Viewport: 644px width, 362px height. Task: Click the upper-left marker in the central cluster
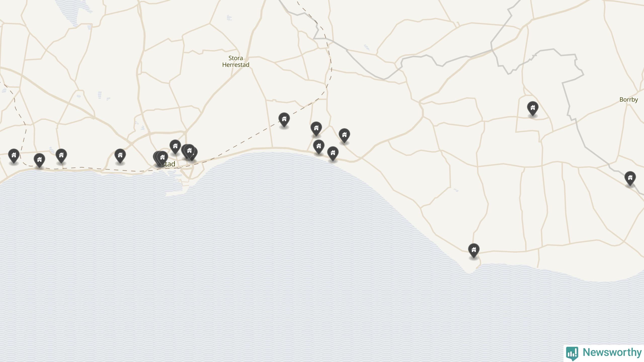pos(316,129)
